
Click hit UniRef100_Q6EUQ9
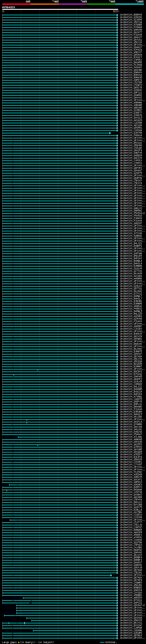pos(131,108)
